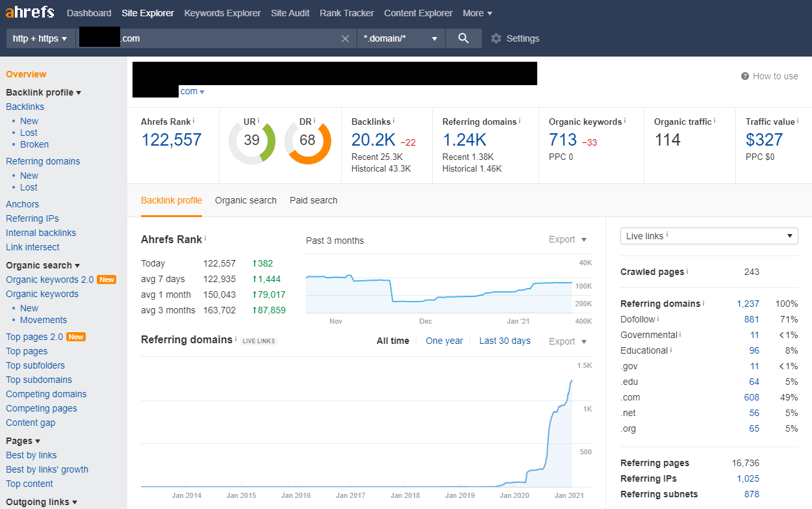Show info icon beside Crawled pages
Image resolution: width=812 pixels, height=509 pixels.
tap(687, 272)
